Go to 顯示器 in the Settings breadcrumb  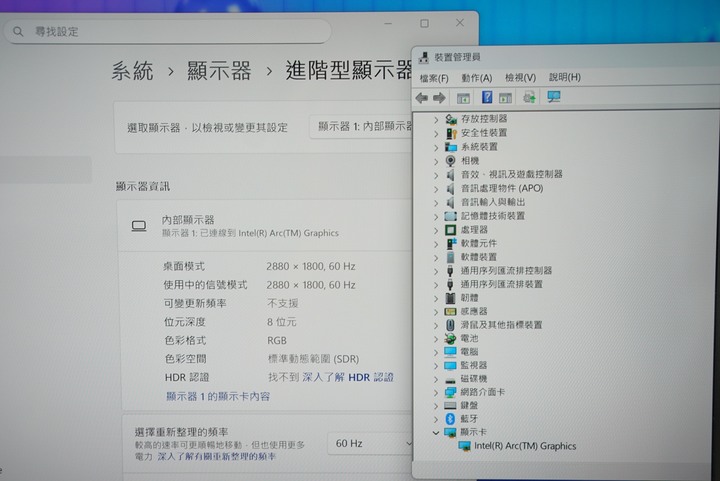pyautogui.click(x=219, y=71)
